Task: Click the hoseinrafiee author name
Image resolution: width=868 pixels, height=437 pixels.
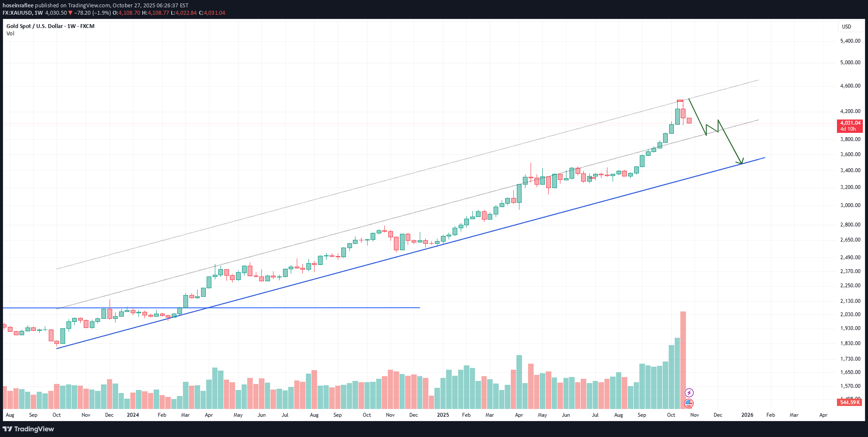Action: point(18,6)
